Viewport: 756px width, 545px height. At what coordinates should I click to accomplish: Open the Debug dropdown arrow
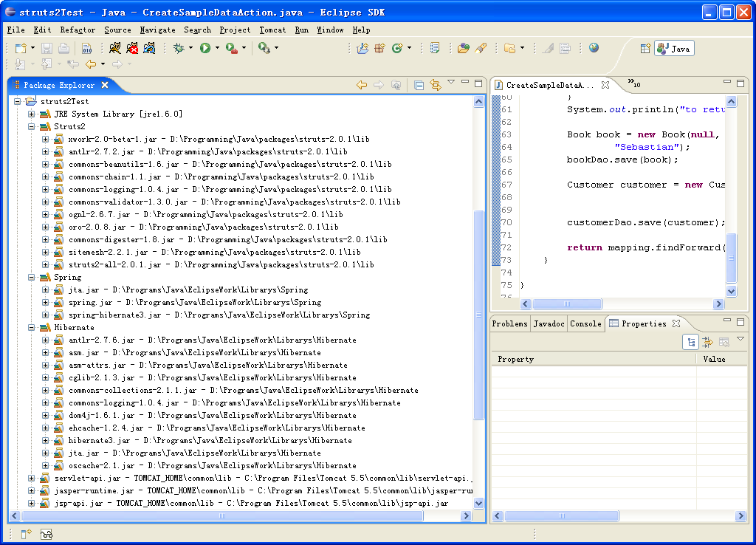click(190, 48)
